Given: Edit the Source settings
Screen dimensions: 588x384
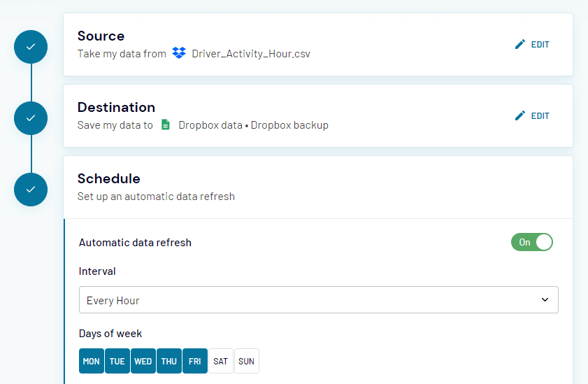Looking at the screenshot, I should 532,44.
